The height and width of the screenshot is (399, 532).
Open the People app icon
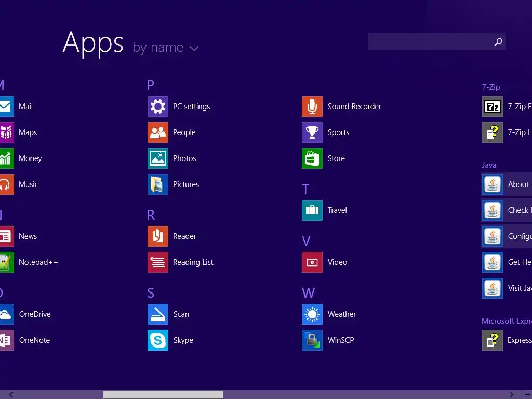coord(158,132)
